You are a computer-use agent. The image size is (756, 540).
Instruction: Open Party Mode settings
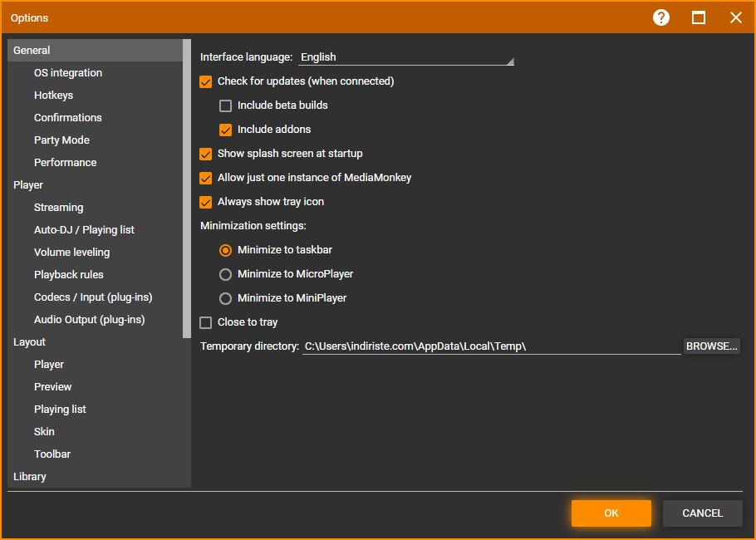point(61,140)
